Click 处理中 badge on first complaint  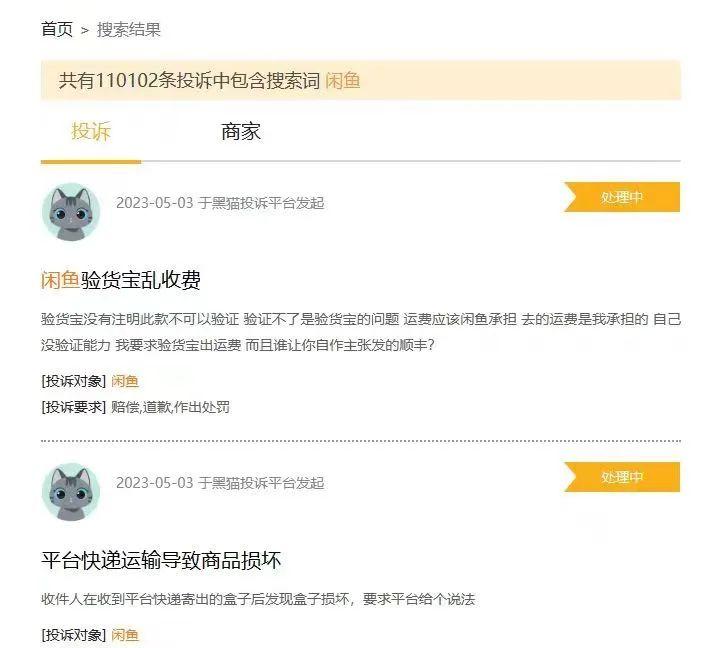[x=622, y=197]
